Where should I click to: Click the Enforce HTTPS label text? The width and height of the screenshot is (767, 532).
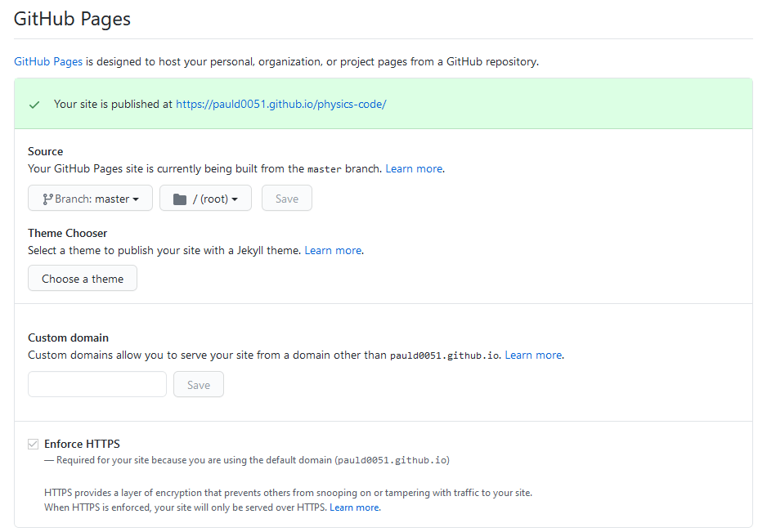coord(82,444)
